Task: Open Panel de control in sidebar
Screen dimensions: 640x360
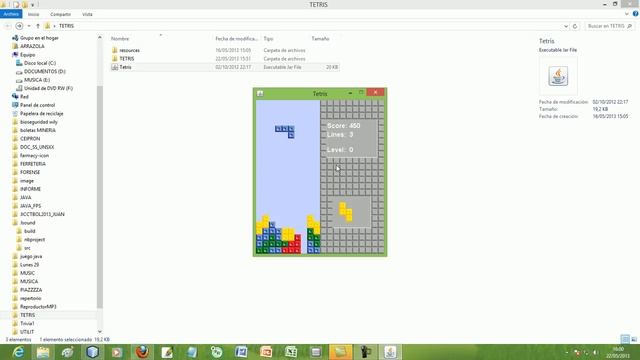Action: 37,105
